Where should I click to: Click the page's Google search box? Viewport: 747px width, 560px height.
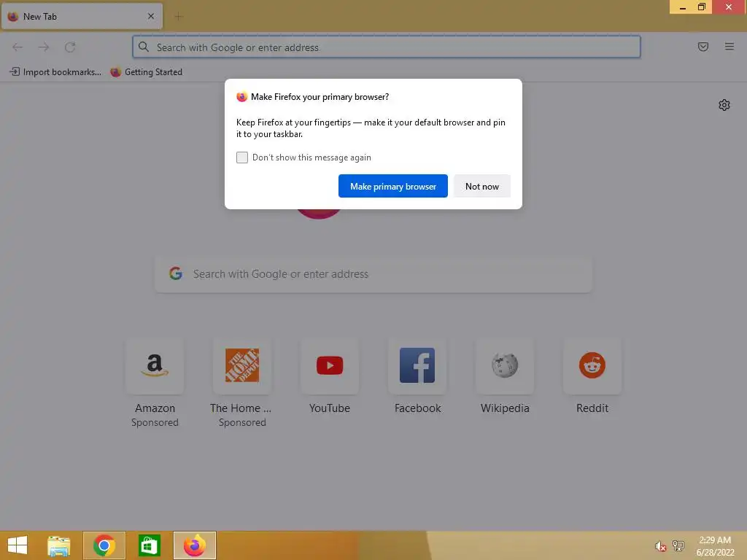point(373,274)
